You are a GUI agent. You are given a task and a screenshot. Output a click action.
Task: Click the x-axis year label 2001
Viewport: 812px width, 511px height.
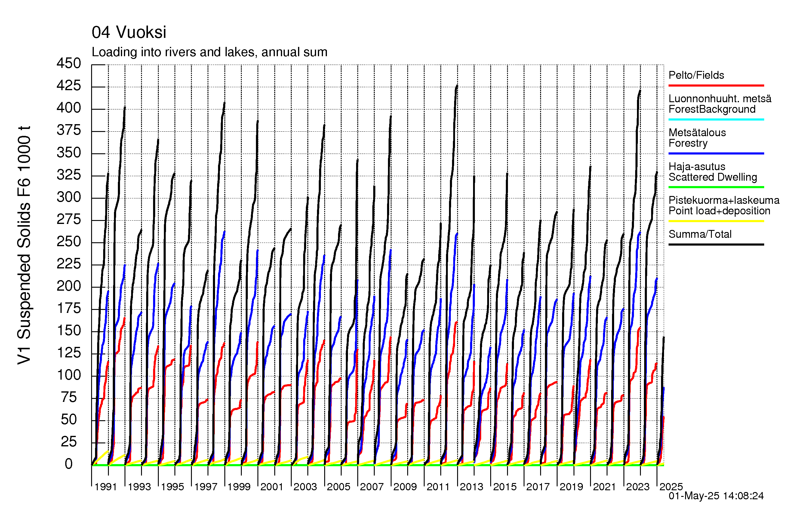[272, 487]
